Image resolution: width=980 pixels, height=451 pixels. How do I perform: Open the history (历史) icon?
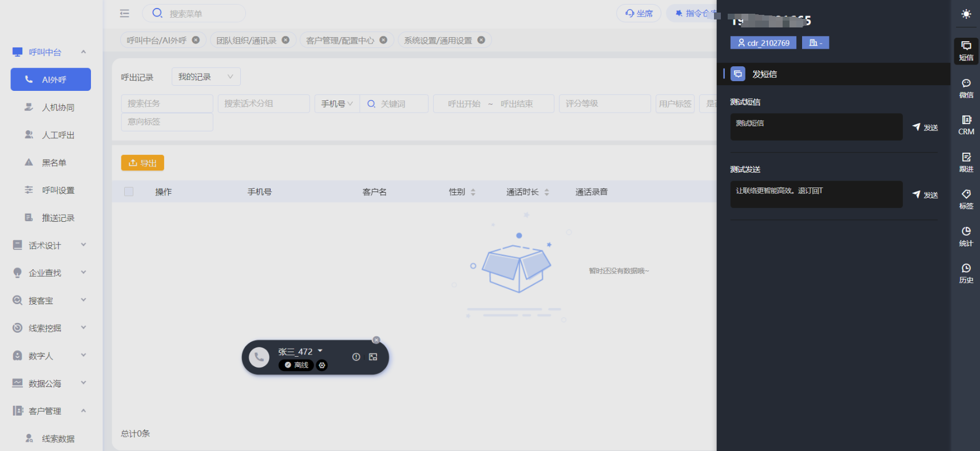pos(966,273)
